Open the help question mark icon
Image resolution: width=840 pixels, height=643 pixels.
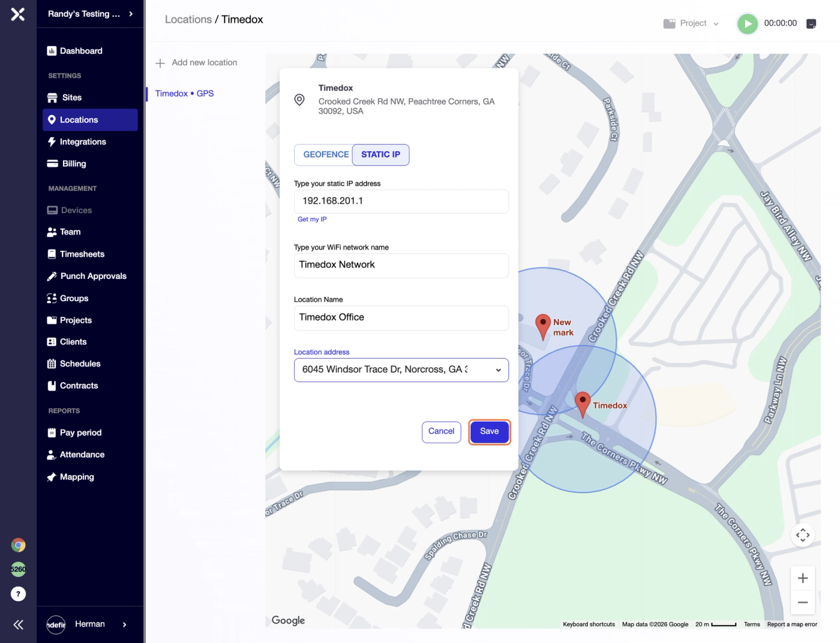(x=19, y=594)
